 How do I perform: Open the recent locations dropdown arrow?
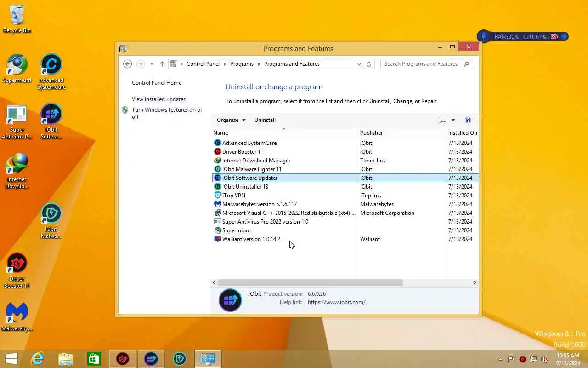(x=152, y=64)
